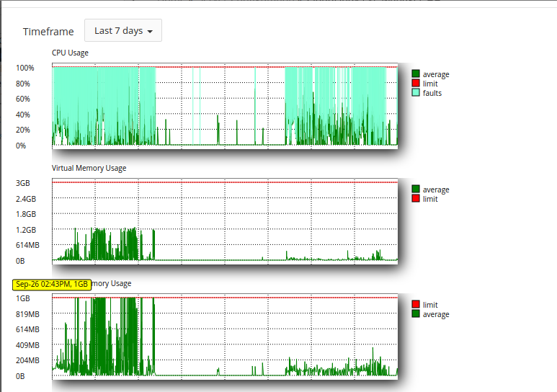Click the yellow Sep-26 02:43PM, 1GB tooltip
Screen dimensions: 557x392
(x=52, y=285)
